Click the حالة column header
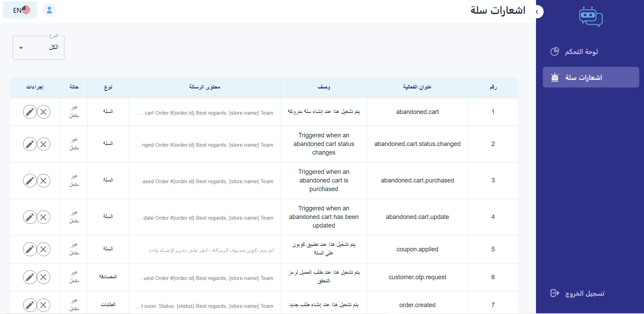The image size is (644, 314). [74, 87]
